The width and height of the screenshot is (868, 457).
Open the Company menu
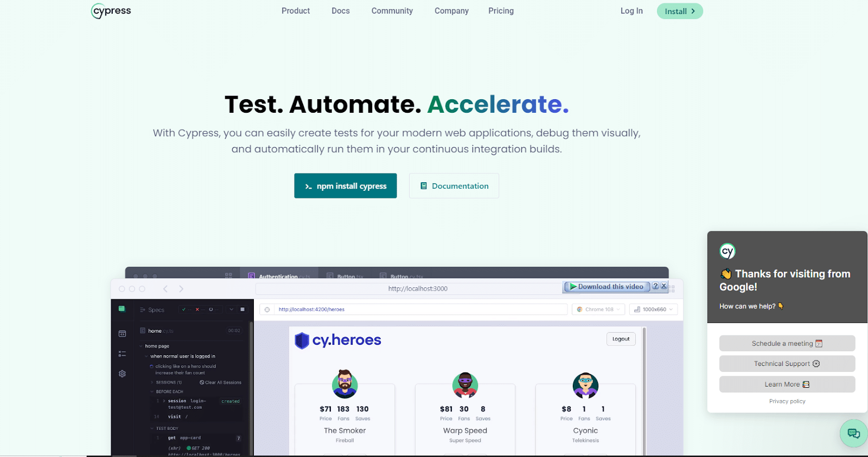pyautogui.click(x=451, y=11)
